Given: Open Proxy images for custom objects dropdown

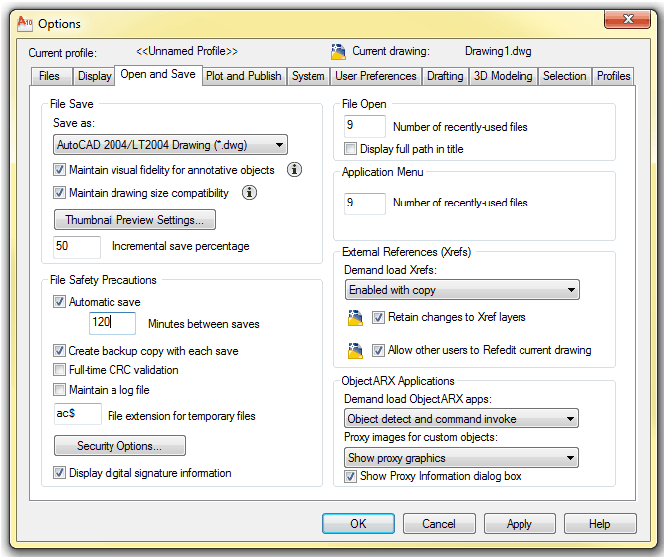Looking at the screenshot, I should point(461,458).
